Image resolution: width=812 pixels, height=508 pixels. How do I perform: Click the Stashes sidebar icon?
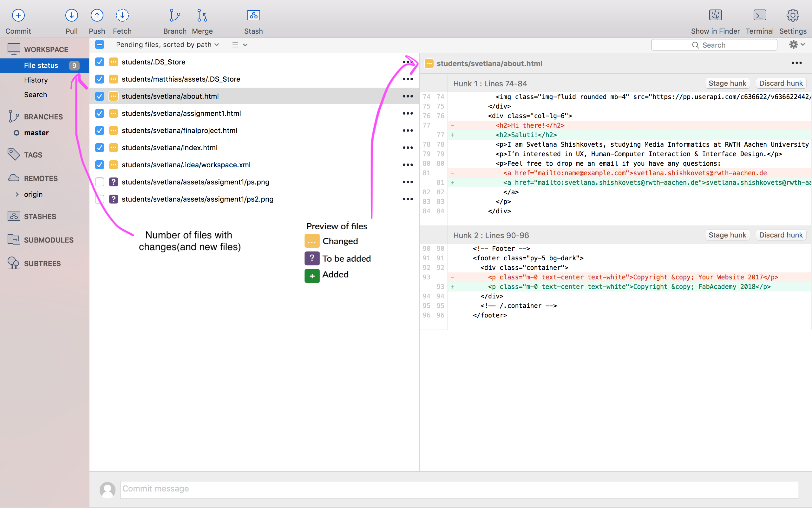coord(14,216)
